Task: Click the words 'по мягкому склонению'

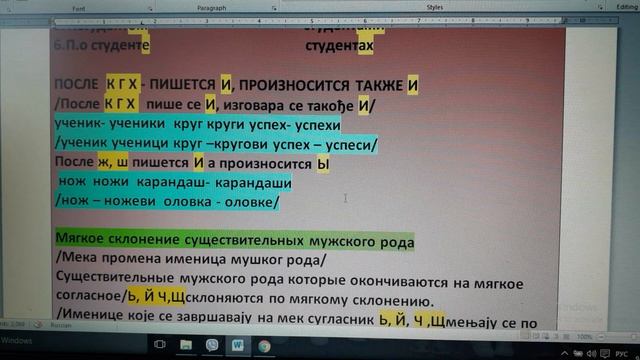Action: [x=351, y=301]
